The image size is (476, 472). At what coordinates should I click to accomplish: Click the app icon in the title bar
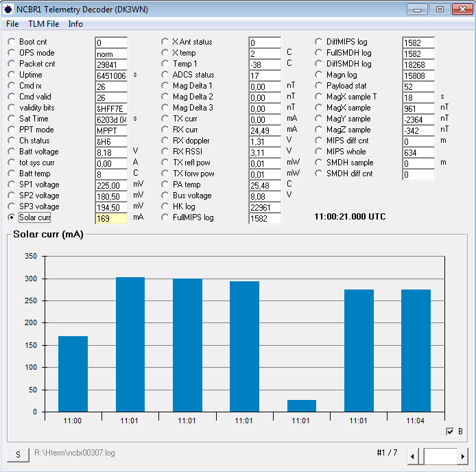coord(8,10)
